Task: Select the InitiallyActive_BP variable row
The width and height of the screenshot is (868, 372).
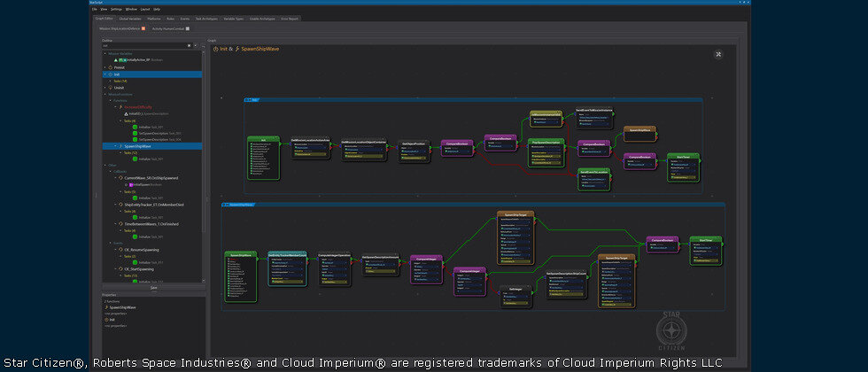Action: tap(138, 59)
